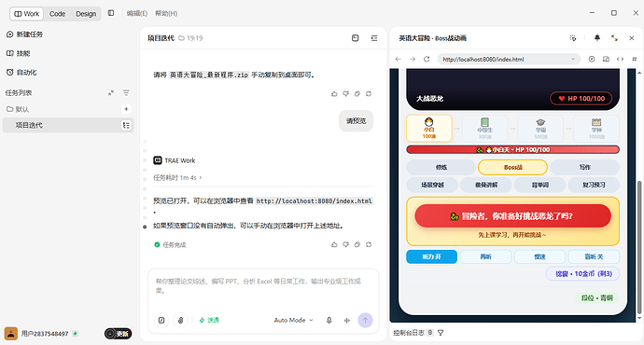Regenerate the zip copy message

[x=369, y=94]
